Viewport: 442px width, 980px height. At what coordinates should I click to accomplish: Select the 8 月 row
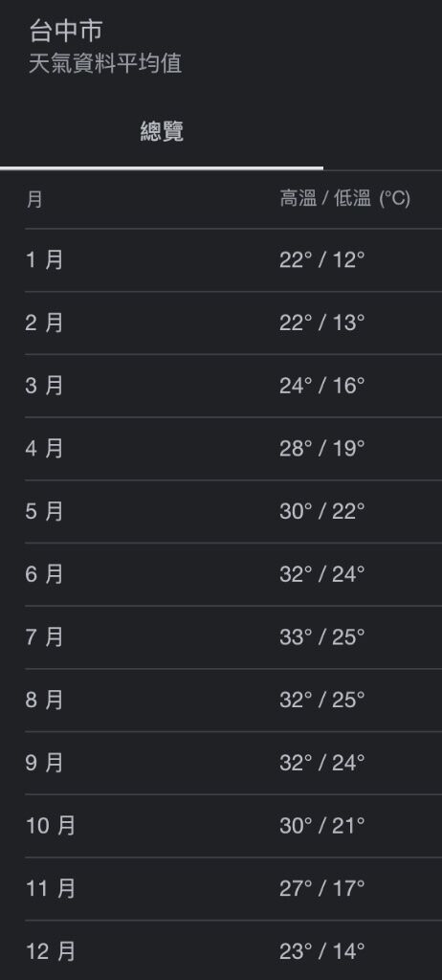tap(233, 700)
